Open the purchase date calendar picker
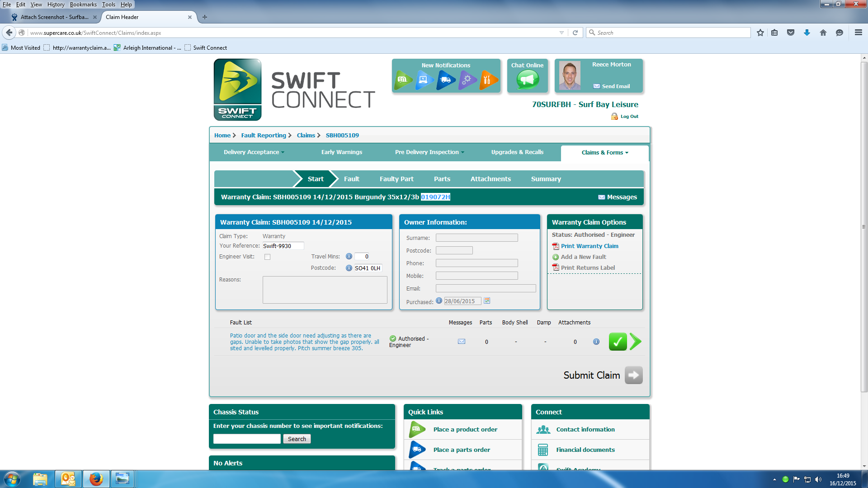The image size is (868, 488). (487, 301)
